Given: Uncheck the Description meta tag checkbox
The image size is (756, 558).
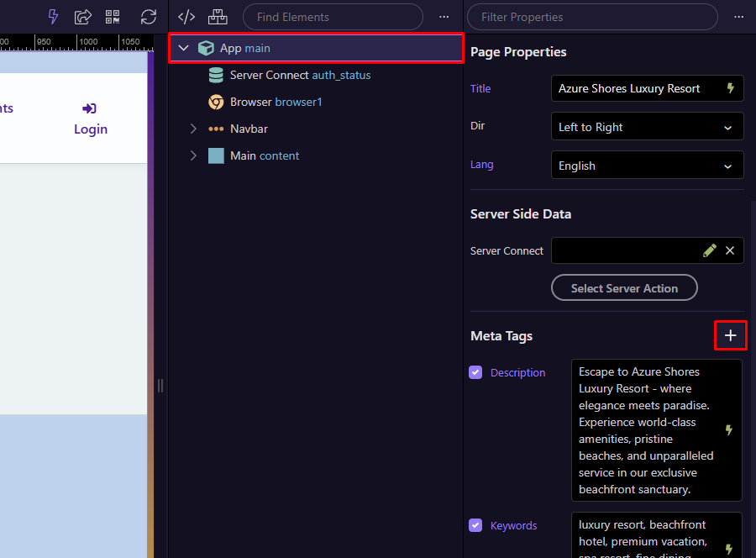Looking at the screenshot, I should coord(475,372).
